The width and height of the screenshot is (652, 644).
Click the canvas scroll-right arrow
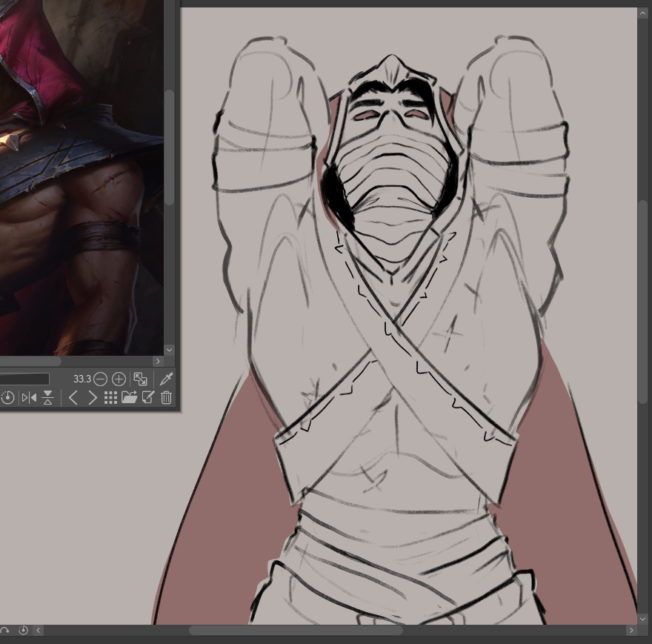[631, 631]
